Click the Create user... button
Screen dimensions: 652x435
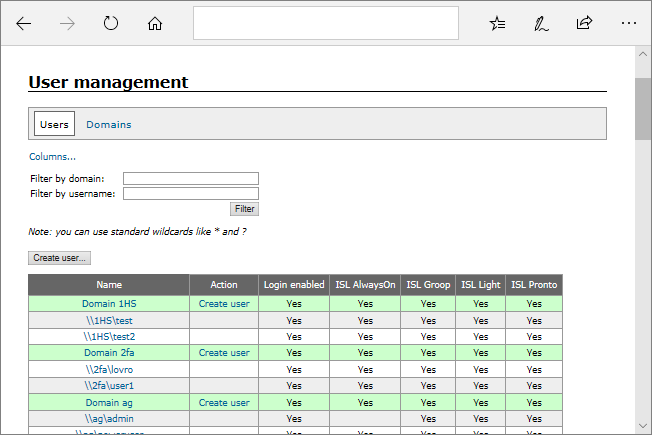click(x=60, y=258)
